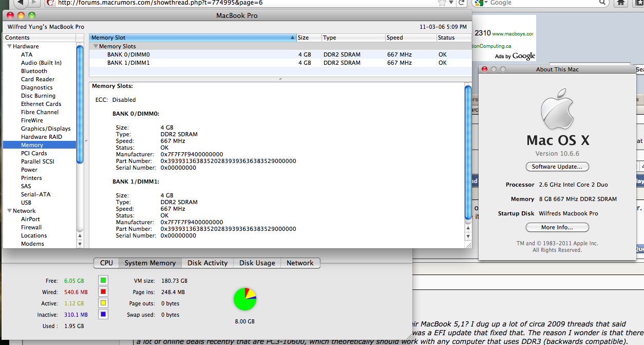Click the Contents sidebar scrollbar thumb

(x=80, y=104)
